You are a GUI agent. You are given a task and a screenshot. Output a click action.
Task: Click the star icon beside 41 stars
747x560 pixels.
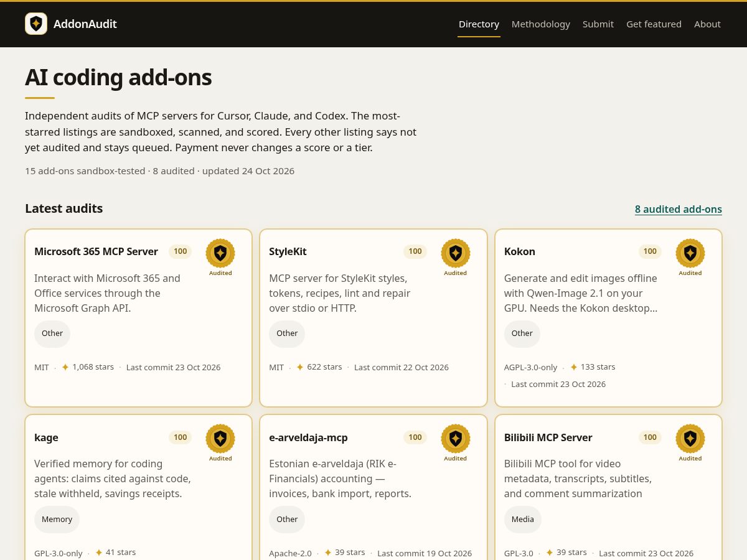pyautogui.click(x=99, y=553)
